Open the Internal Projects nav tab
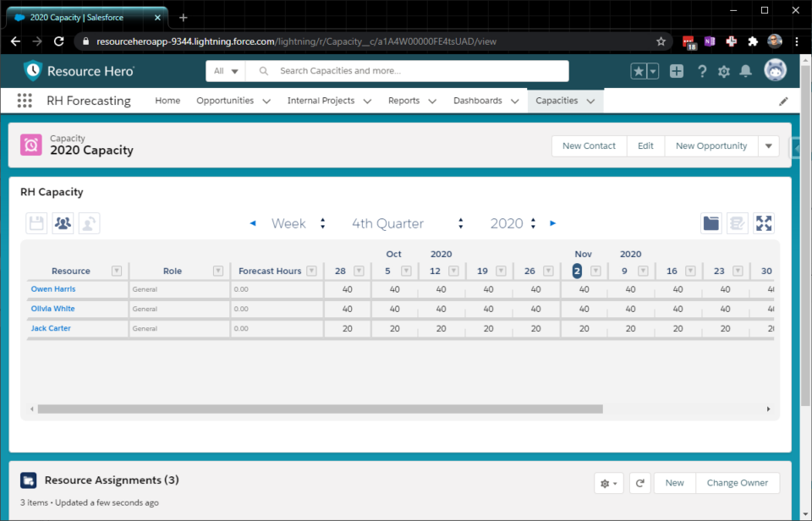The image size is (812, 521). (x=321, y=101)
